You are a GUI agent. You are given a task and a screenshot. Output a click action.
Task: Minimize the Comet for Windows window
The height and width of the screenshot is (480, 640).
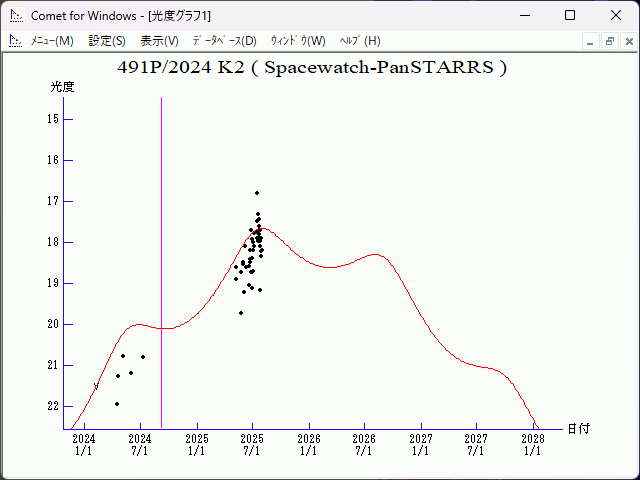click(x=525, y=16)
